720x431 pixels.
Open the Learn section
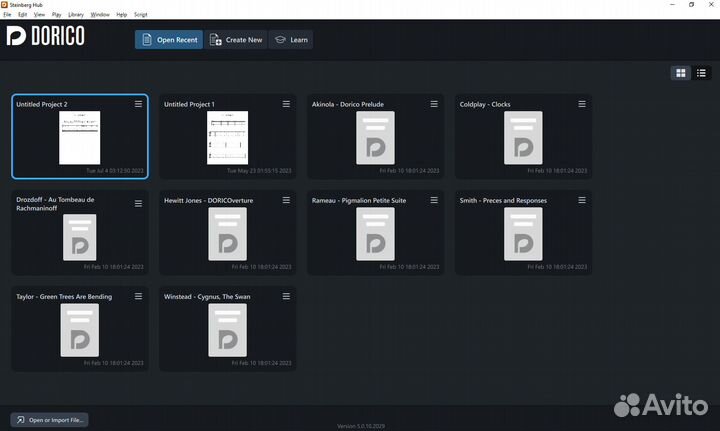click(x=291, y=40)
